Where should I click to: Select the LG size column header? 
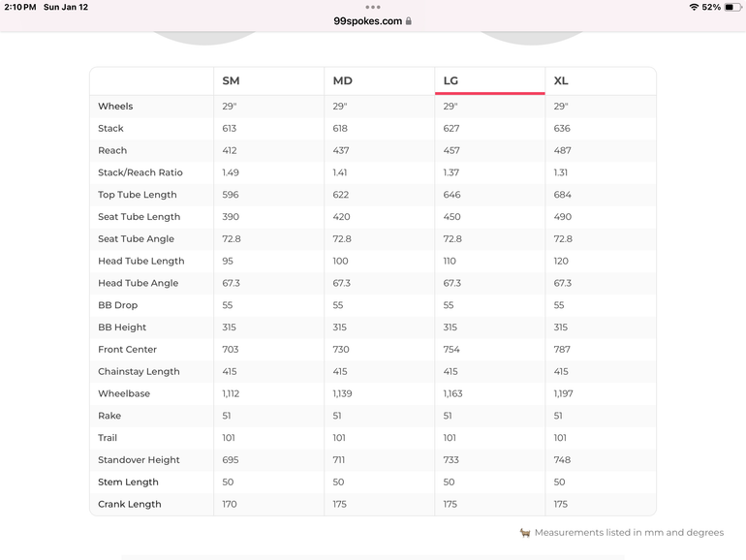[x=451, y=80]
